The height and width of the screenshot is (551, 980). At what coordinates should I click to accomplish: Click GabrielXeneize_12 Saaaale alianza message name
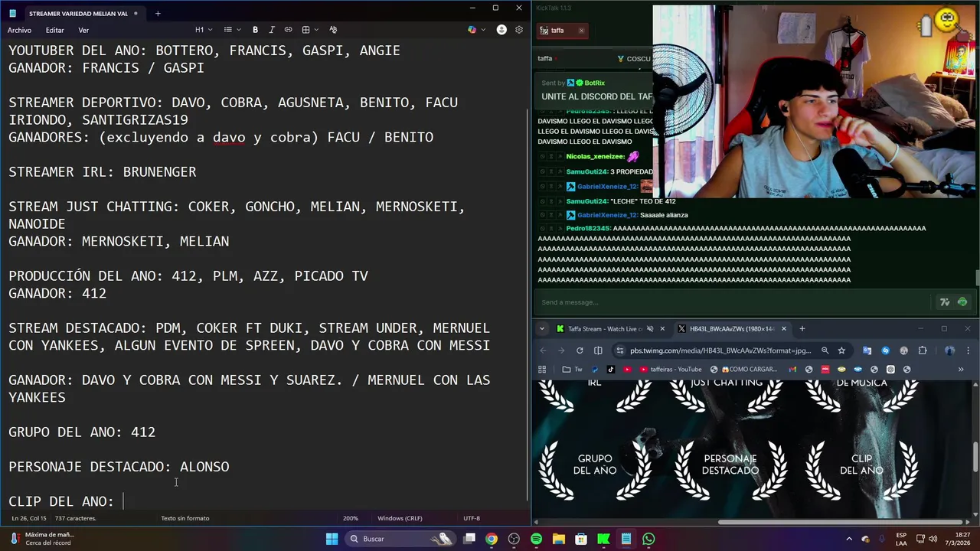click(607, 215)
